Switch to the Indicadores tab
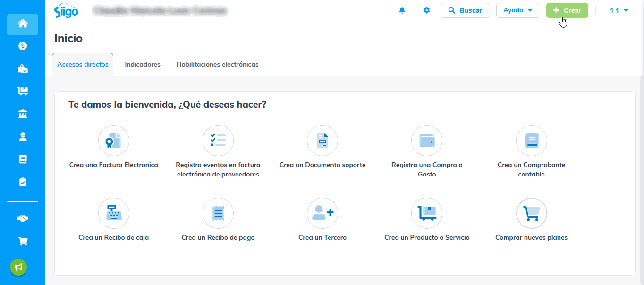 point(143,64)
